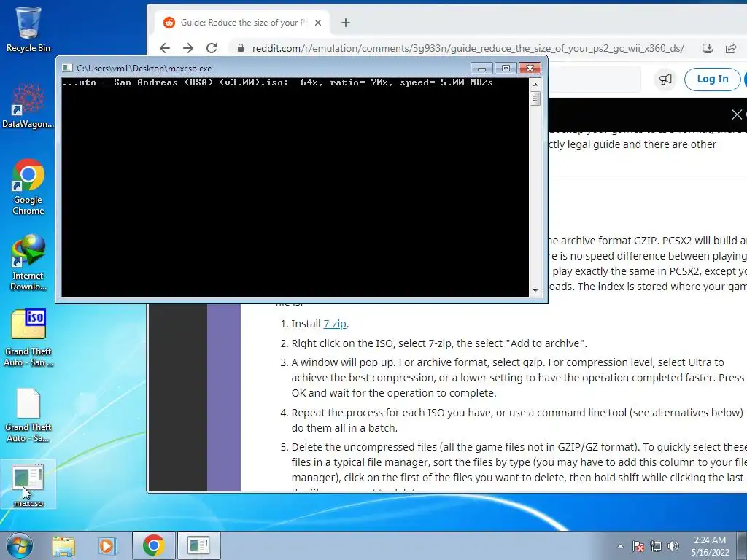Click the Reddit Log In button

pos(712,79)
